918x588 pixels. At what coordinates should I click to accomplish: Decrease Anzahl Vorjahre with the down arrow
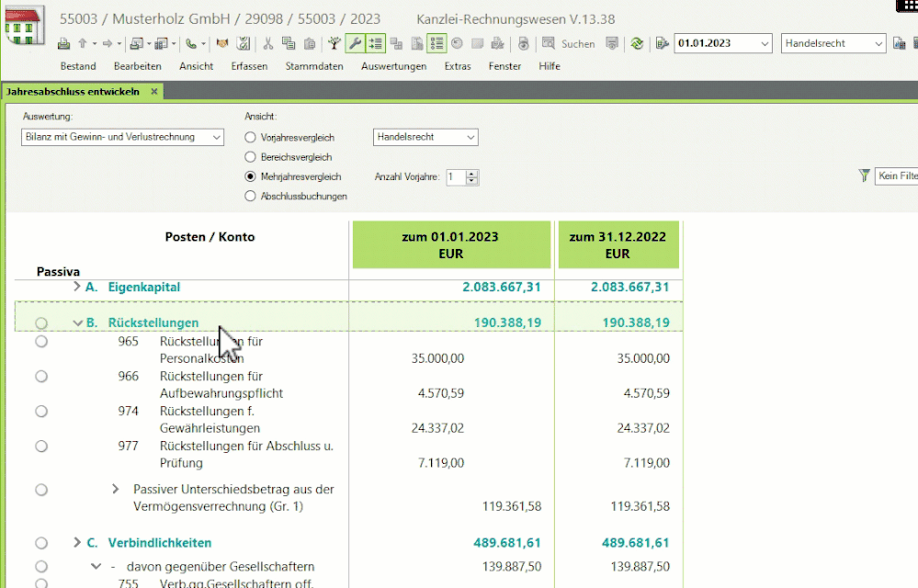click(472, 181)
